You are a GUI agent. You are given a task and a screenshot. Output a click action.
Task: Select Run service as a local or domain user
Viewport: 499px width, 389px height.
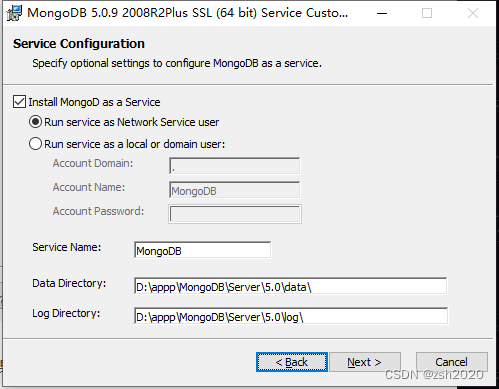(x=35, y=144)
